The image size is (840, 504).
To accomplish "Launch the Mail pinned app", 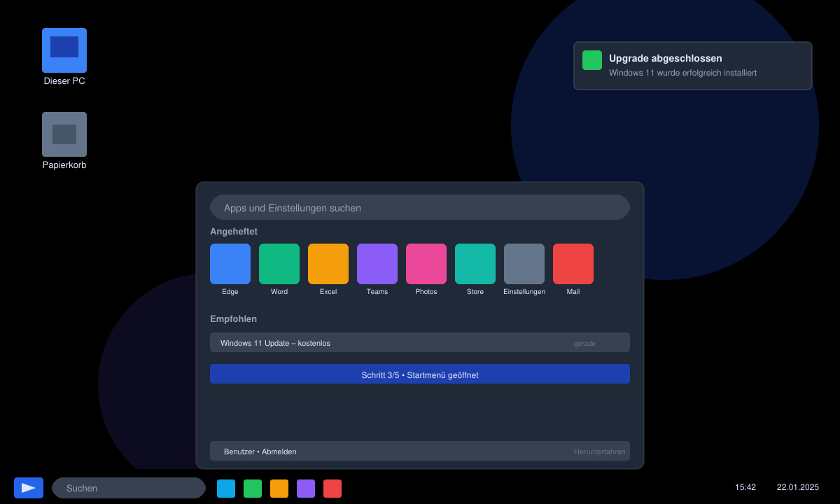I will 573,264.
